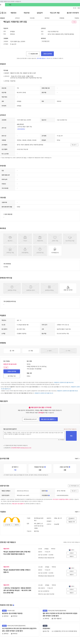Click the 관심정보 등록 heart button
80x644 pixels.
(x=33, y=54)
